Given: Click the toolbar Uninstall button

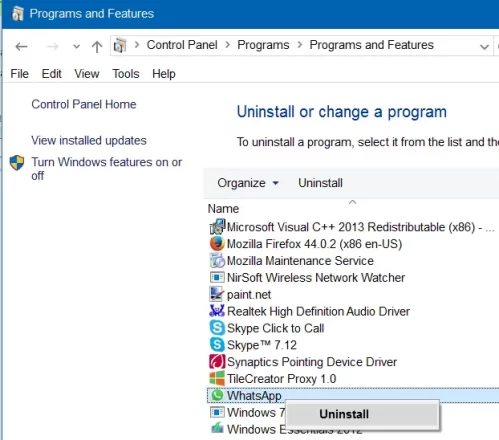Looking at the screenshot, I should (320, 183).
